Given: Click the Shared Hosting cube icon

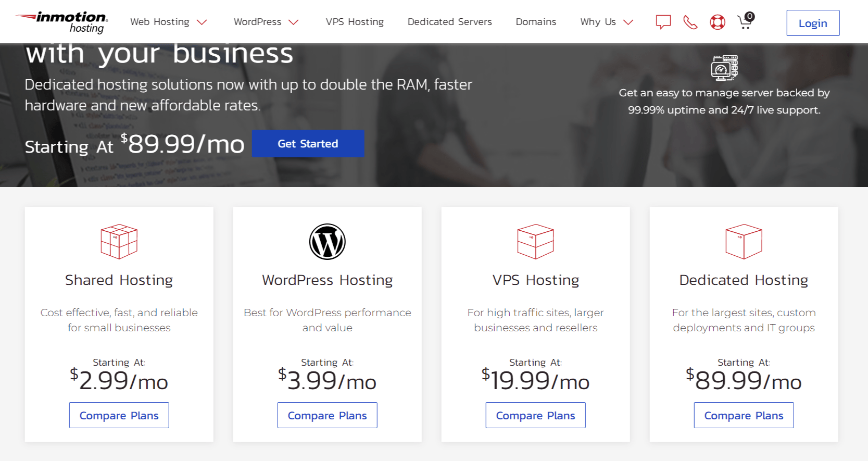Looking at the screenshot, I should [119, 241].
